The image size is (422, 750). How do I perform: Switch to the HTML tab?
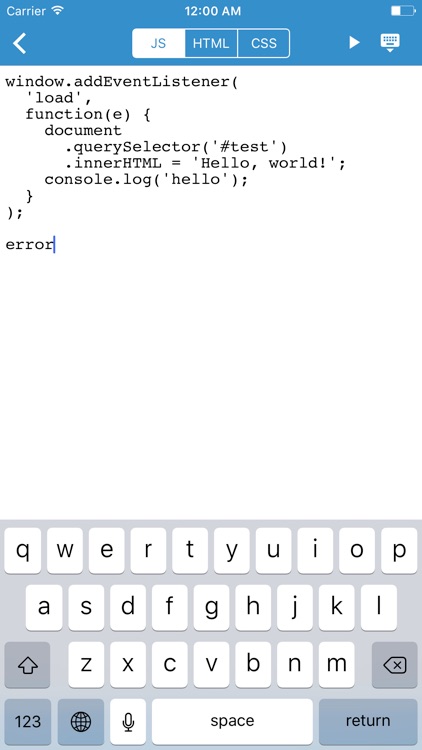click(211, 44)
